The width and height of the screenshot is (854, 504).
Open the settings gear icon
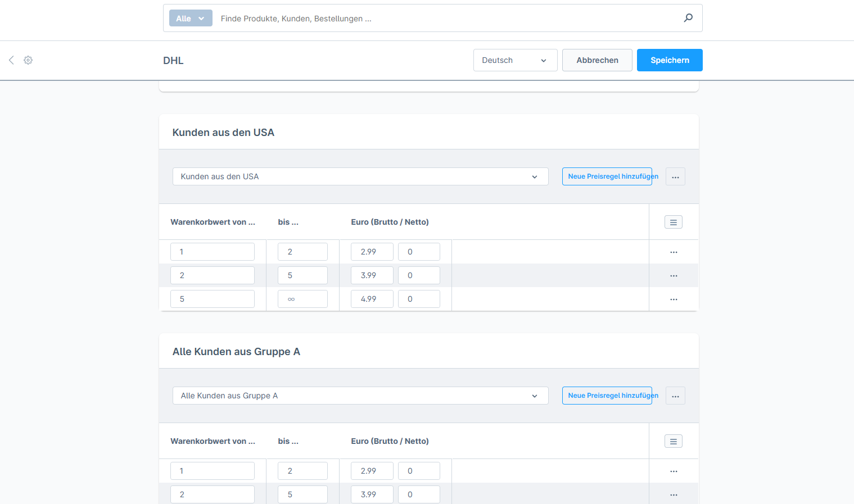[x=28, y=60]
